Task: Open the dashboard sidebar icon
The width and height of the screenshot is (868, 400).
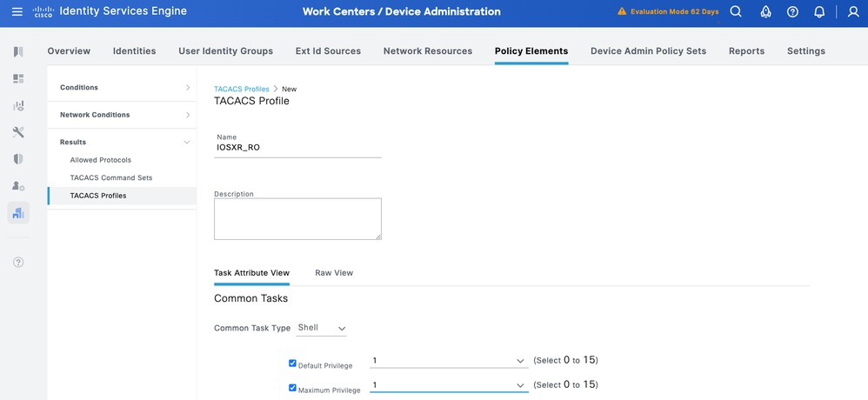Action: [x=18, y=78]
